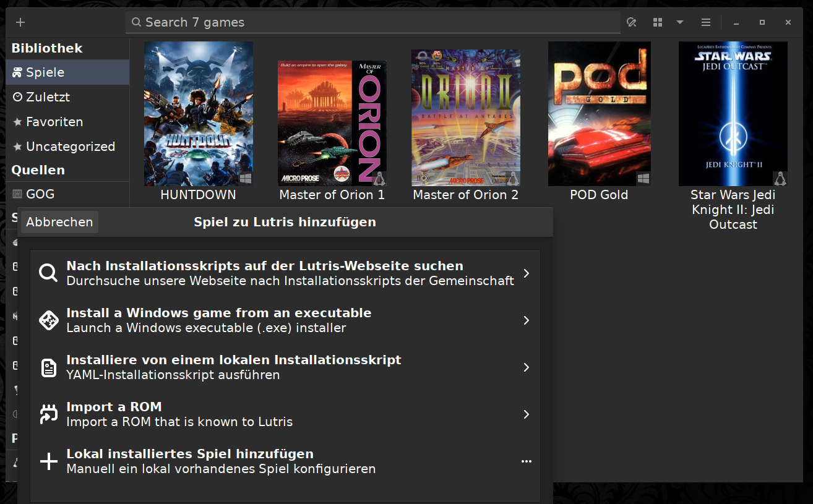Expand chevron of Lutris website search row

pos(526,273)
